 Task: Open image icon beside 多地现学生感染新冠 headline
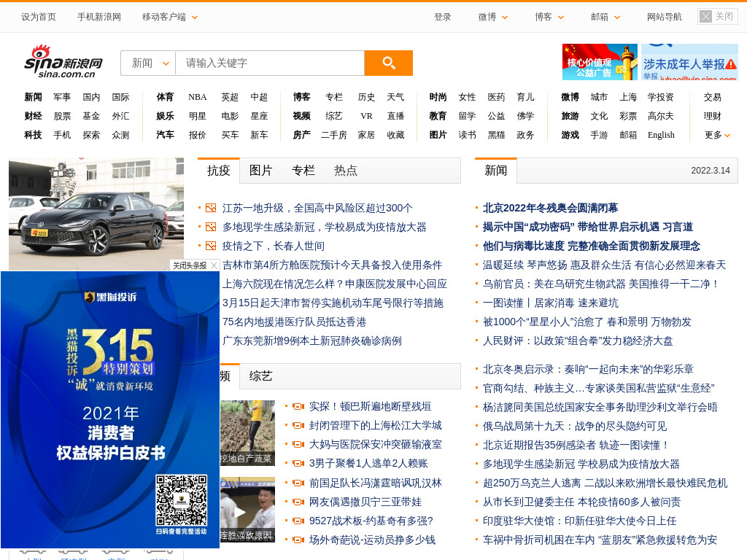(211, 227)
